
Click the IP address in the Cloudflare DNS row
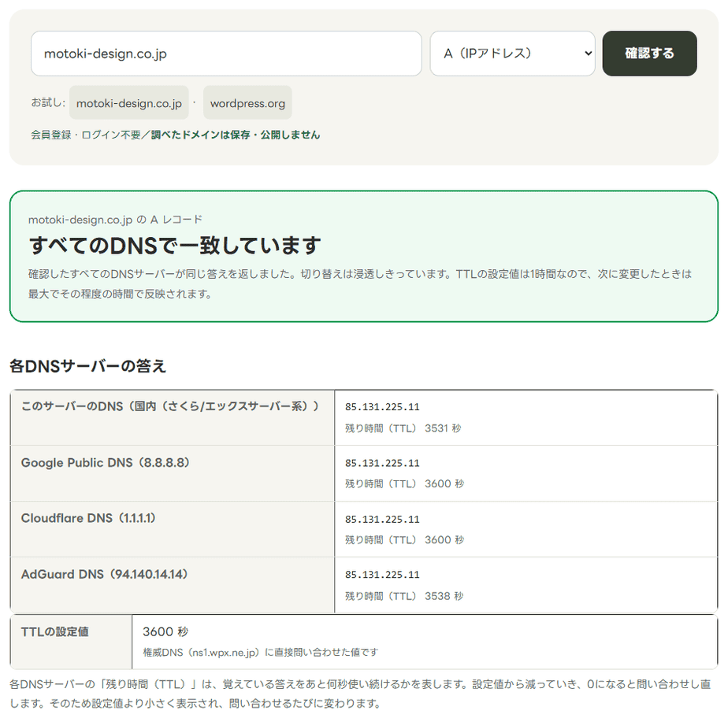tap(382, 519)
